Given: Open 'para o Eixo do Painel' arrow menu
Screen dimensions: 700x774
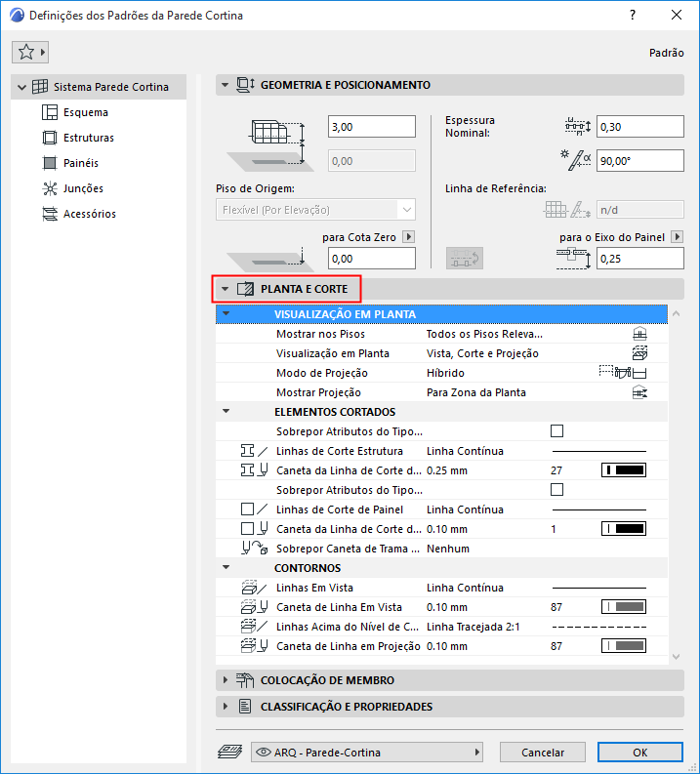Looking at the screenshot, I should point(678,237).
